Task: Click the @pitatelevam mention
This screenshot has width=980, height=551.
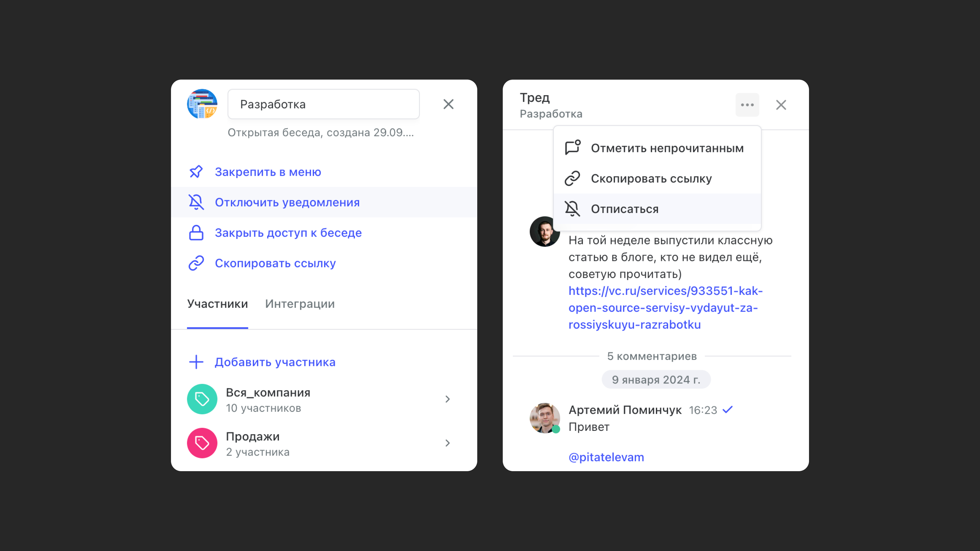Action: (606, 457)
